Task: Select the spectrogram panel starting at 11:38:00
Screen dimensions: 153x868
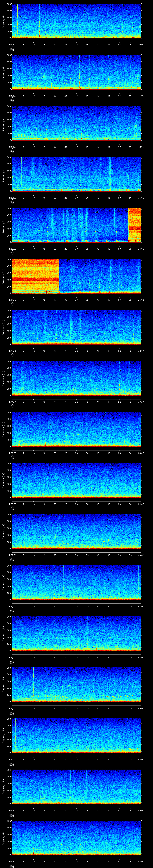Action: [76, 480]
